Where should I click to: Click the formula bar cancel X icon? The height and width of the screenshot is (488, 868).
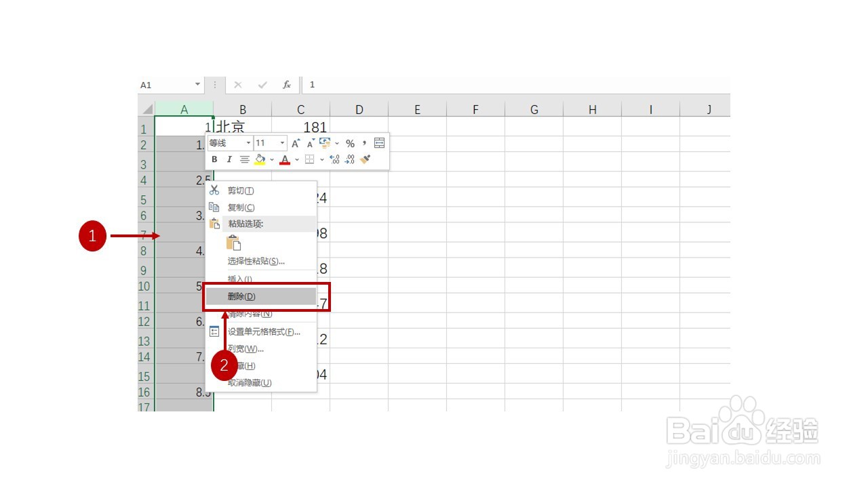pyautogui.click(x=238, y=85)
